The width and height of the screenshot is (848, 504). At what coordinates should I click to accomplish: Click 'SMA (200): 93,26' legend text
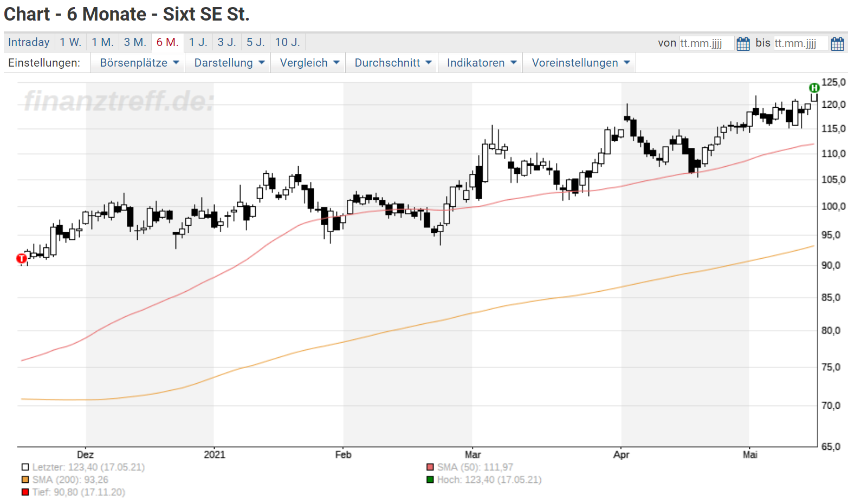70,480
